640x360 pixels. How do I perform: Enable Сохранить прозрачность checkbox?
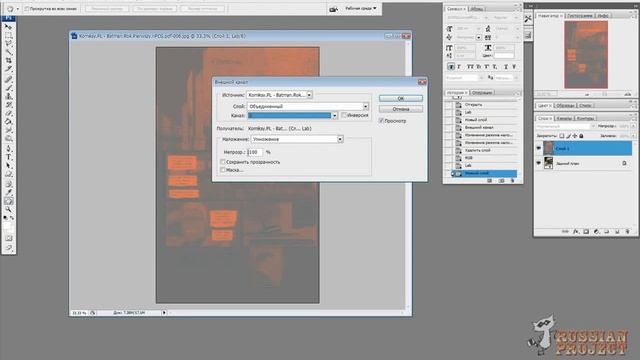click(x=223, y=162)
